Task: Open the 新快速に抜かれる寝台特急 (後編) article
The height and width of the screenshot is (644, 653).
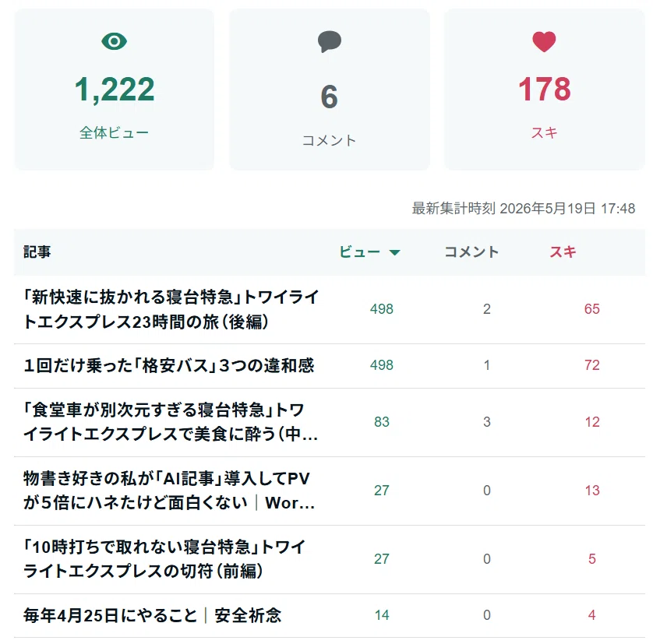Action: 171,309
